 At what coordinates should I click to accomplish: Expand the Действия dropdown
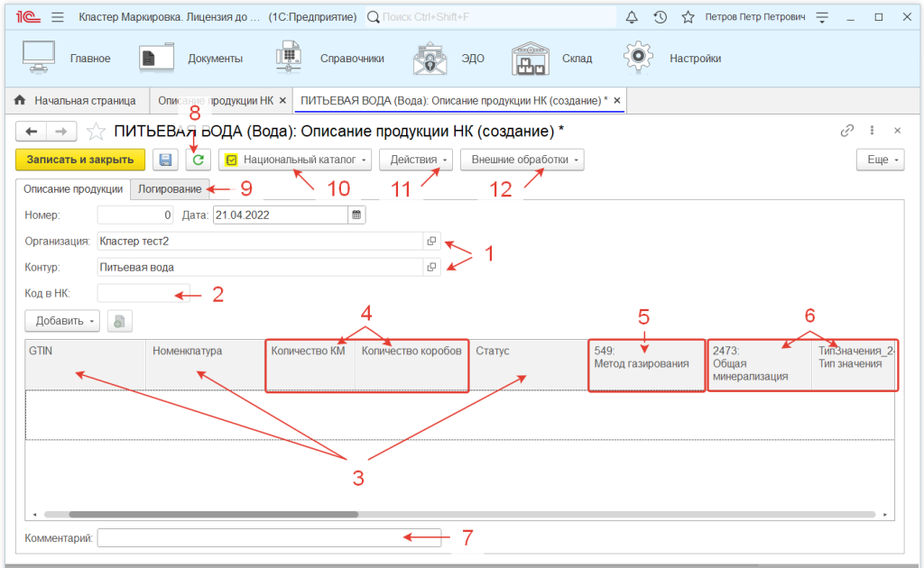coord(416,160)
